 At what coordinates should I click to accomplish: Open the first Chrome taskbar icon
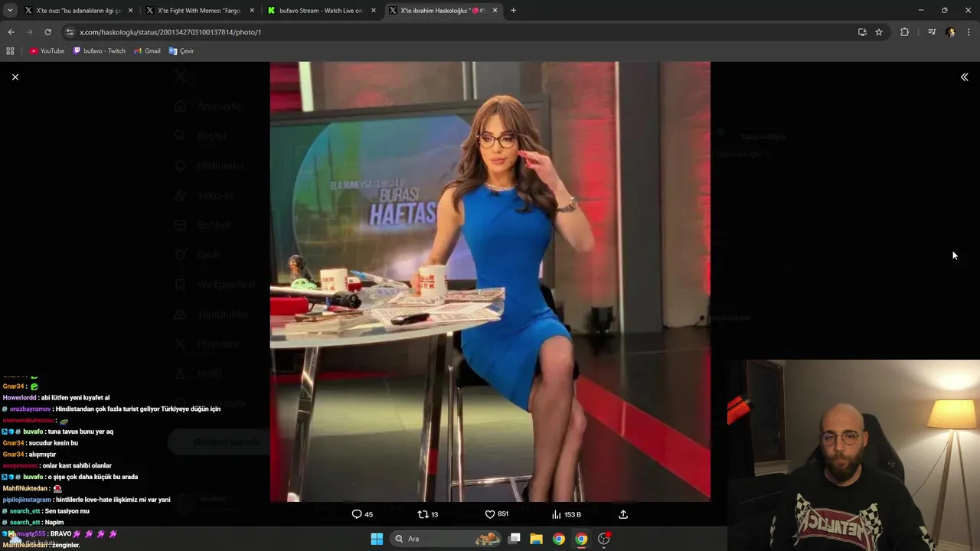click(x=559, y=539)
